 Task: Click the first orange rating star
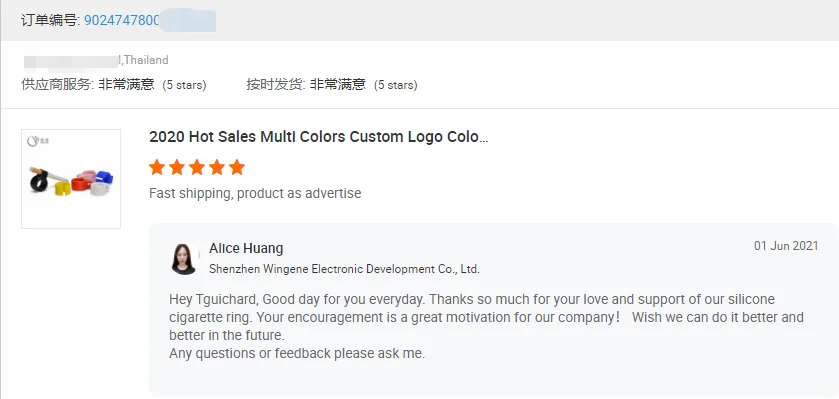click(157, 167)
